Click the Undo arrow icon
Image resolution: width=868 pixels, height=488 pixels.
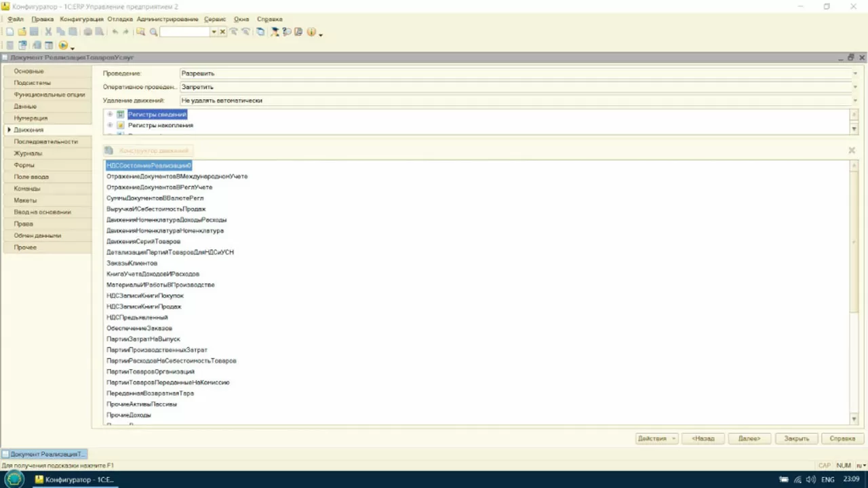tap(115, 31)
